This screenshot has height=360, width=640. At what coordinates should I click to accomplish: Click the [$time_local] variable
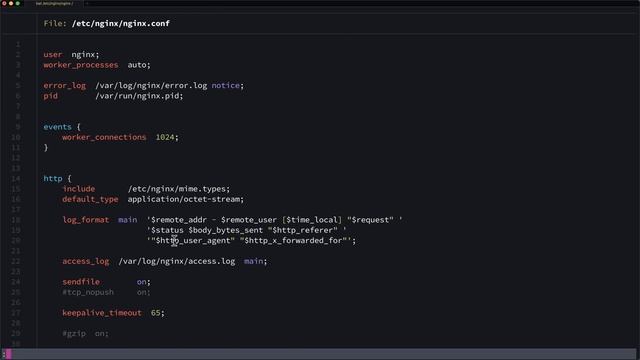(312, 220)
